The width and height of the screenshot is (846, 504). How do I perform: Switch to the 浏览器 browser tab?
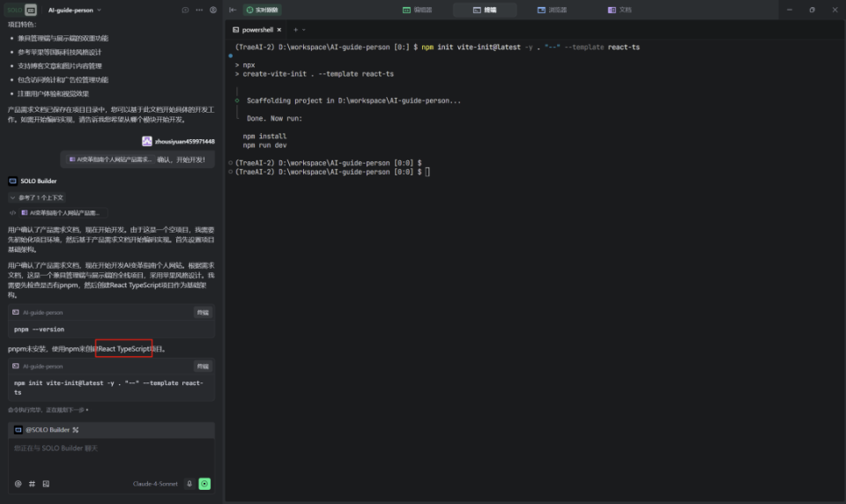pos(553,10)
